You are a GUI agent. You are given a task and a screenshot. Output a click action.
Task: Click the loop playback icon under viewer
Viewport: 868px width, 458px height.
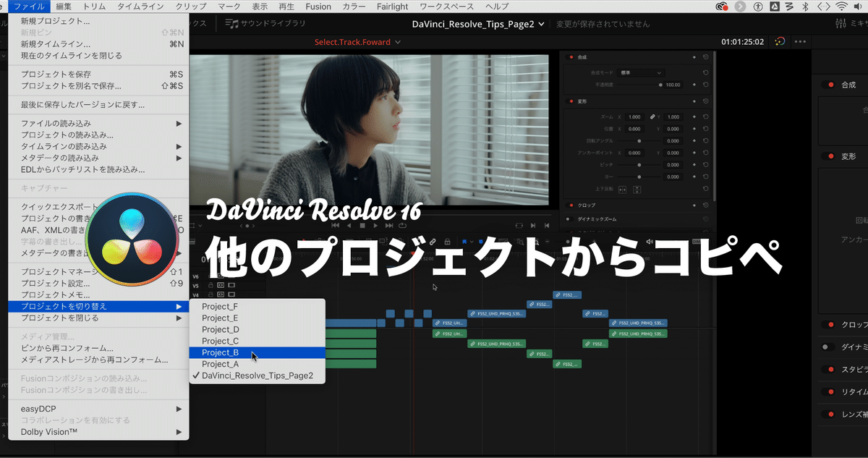coord(403,225)
